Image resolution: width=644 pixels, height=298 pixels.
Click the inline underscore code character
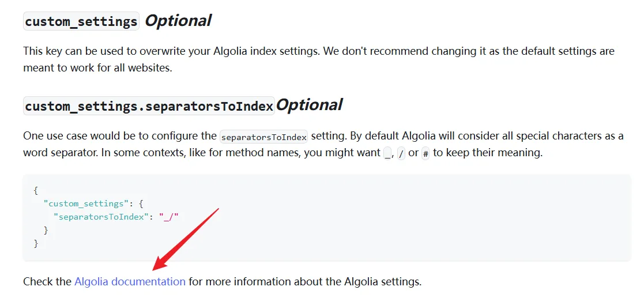point(387,153)
